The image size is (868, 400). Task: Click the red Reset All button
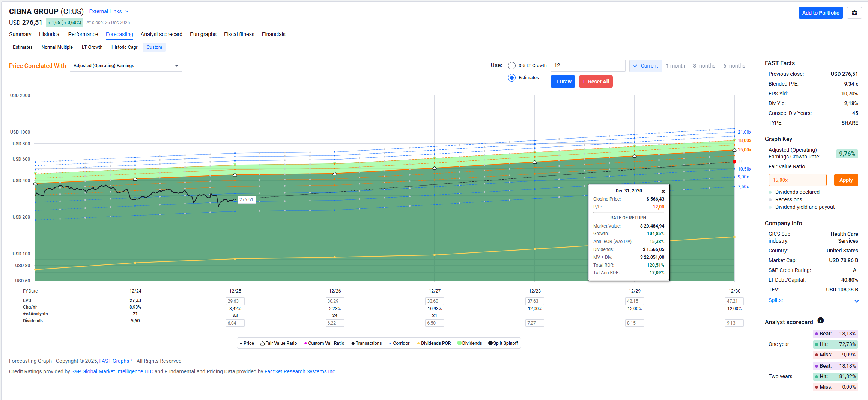(596, 82)
